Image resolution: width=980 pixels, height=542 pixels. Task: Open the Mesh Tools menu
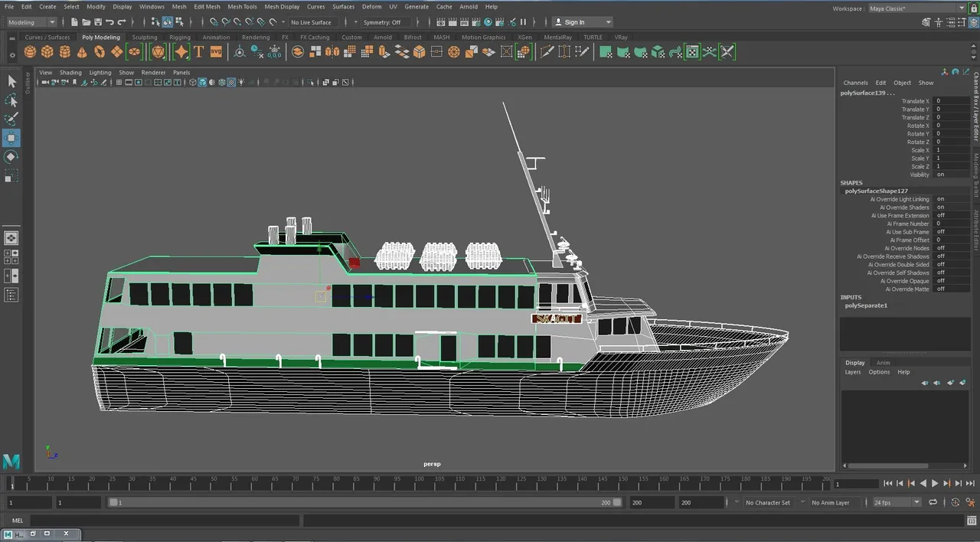tap(242, 7)
